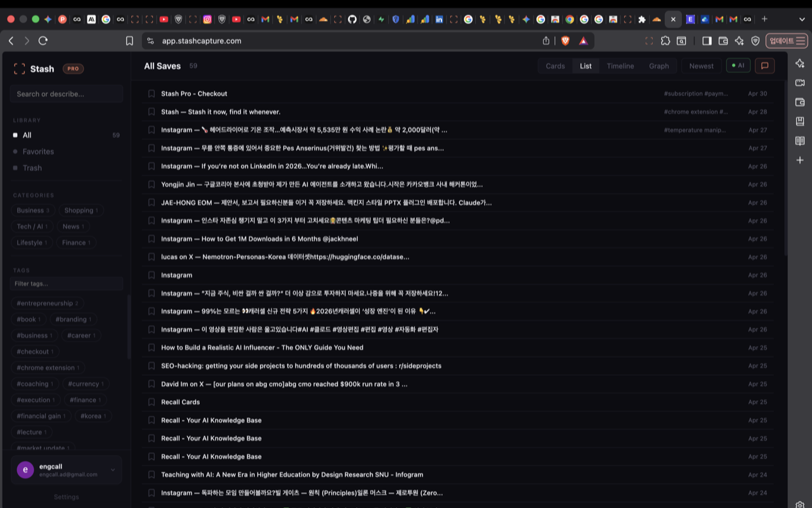
Task: Open How to Build a Realistic AI Influencer
Action: (x=262, y=347)
